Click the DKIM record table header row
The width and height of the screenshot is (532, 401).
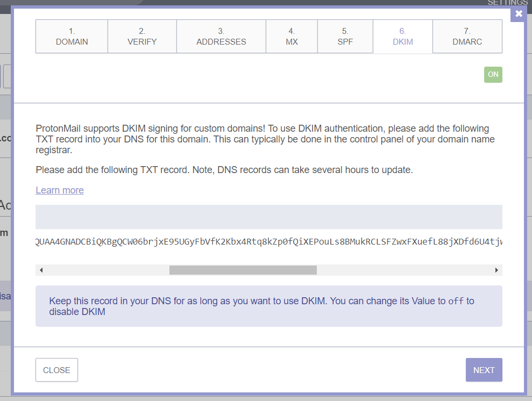(269, 217)
